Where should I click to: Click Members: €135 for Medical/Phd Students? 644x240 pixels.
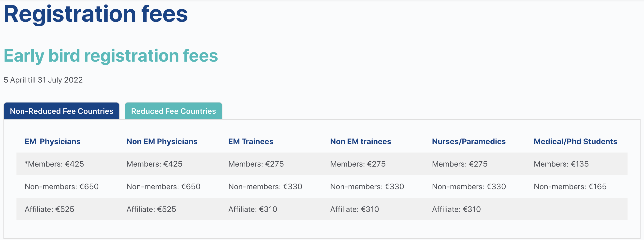[561, 164]
